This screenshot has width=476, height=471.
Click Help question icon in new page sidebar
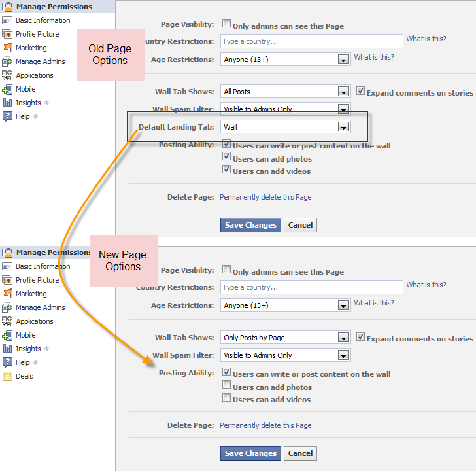[x=7, y=362]
